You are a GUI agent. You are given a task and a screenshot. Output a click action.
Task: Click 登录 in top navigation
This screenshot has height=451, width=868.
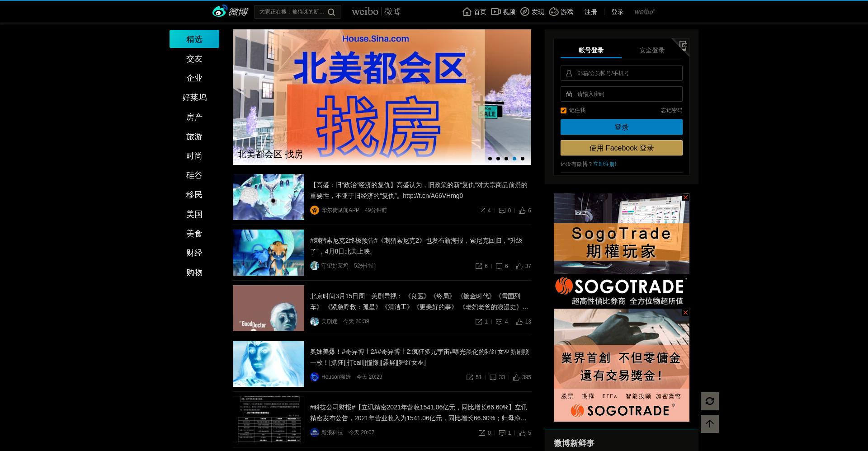click(617, 12)
